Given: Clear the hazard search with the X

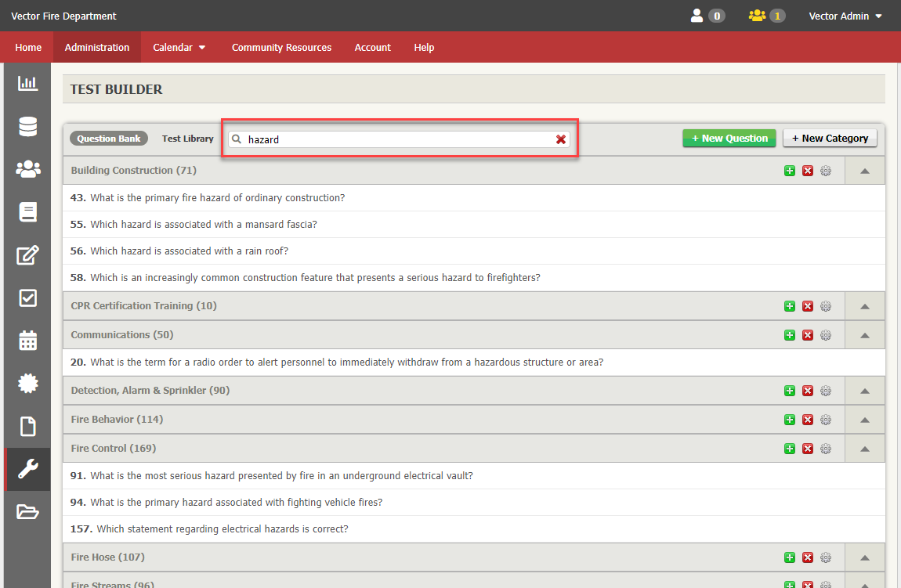Looking at the screenshot, I should 562,139.
